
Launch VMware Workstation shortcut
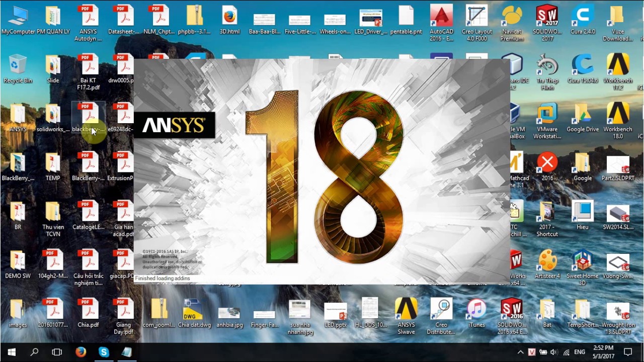(x=547, y=121)
